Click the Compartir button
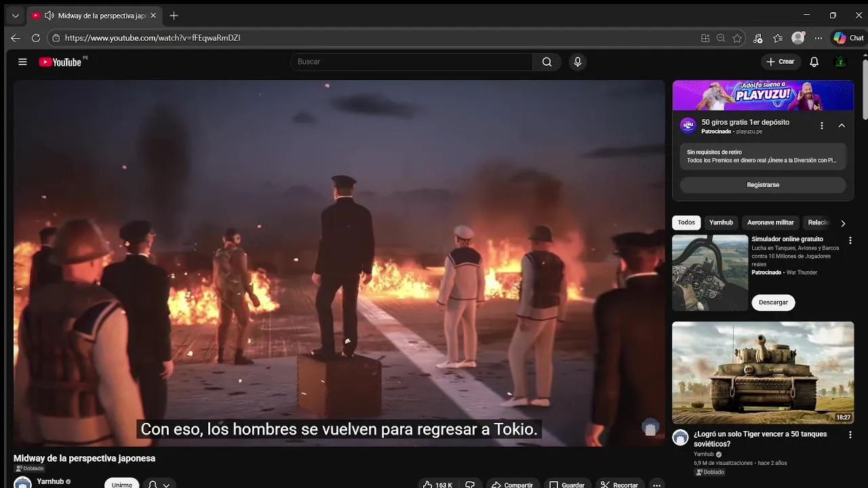This screenshot has width=868, height=488. [x=512, y=485]
